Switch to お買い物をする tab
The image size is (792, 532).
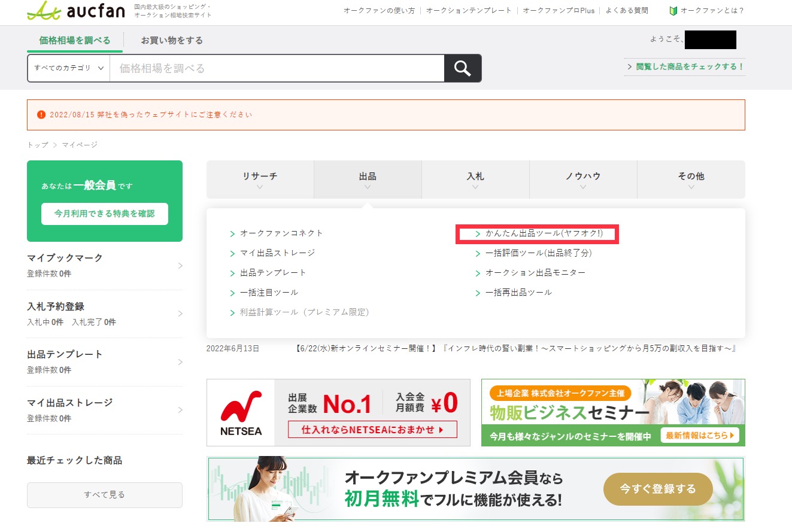pyautogui.click(x=172, y=41)
